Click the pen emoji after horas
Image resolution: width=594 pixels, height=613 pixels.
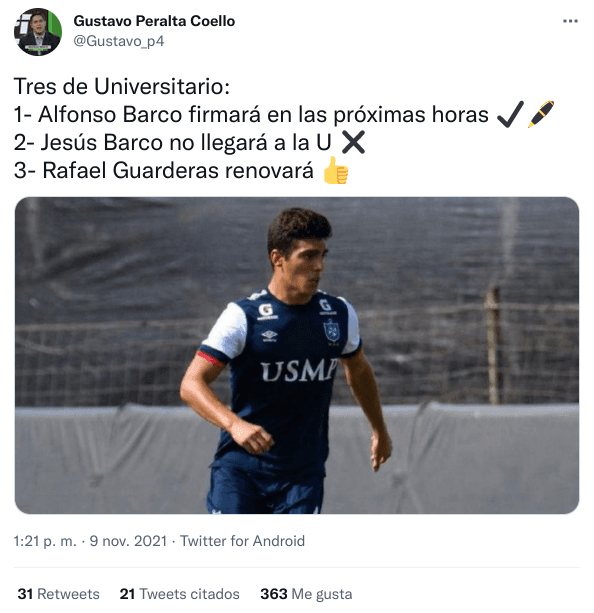coord(541,114)
